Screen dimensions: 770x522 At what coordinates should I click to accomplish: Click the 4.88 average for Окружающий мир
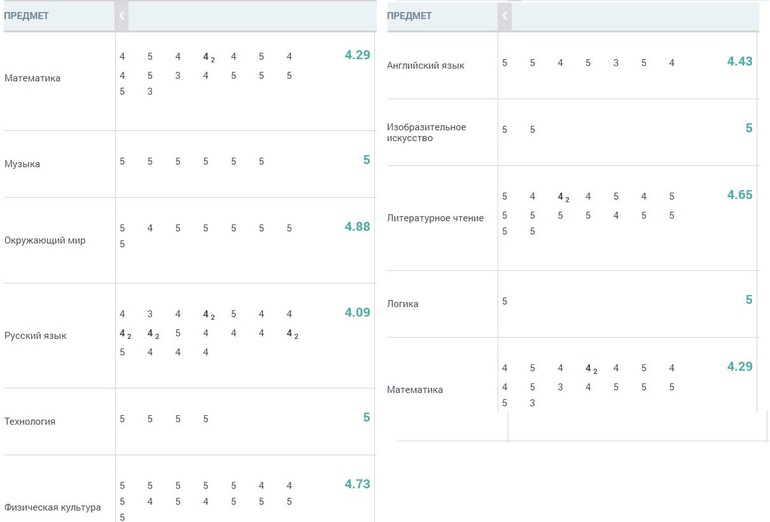point(357,227)
